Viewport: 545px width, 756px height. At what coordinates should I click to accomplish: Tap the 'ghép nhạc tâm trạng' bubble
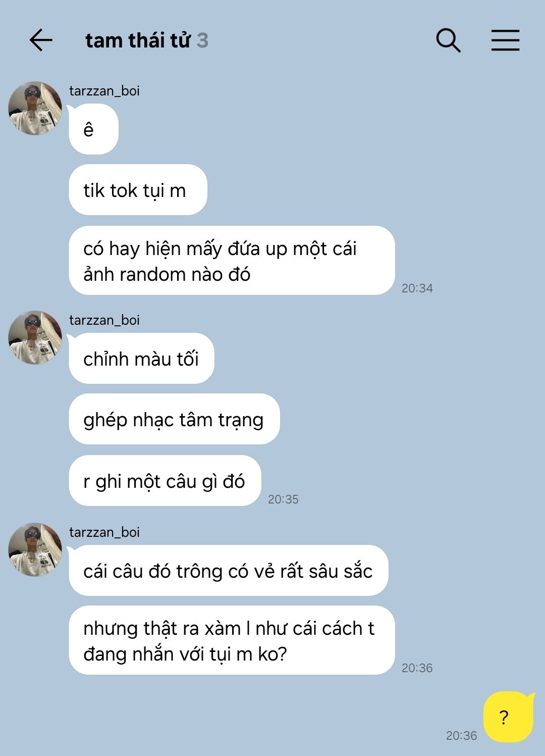[174, 419]
